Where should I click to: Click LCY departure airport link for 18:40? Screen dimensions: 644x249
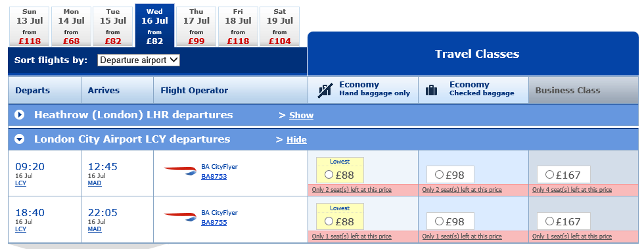tap(20, 229)
